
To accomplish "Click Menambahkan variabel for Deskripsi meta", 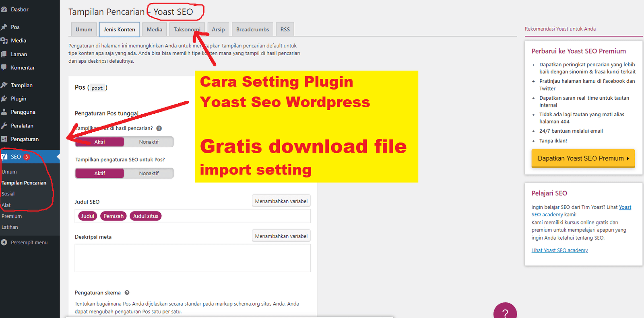I will 281,236.
